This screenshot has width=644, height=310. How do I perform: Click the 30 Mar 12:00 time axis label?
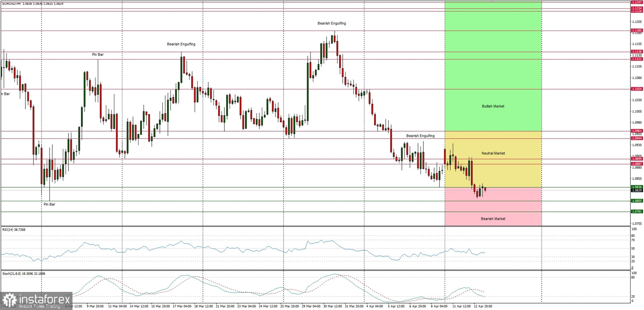333,306
